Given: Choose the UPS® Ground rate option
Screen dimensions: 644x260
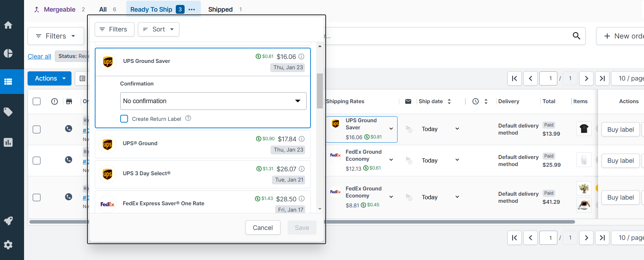Looking at the screenshot, I should 203,144.
